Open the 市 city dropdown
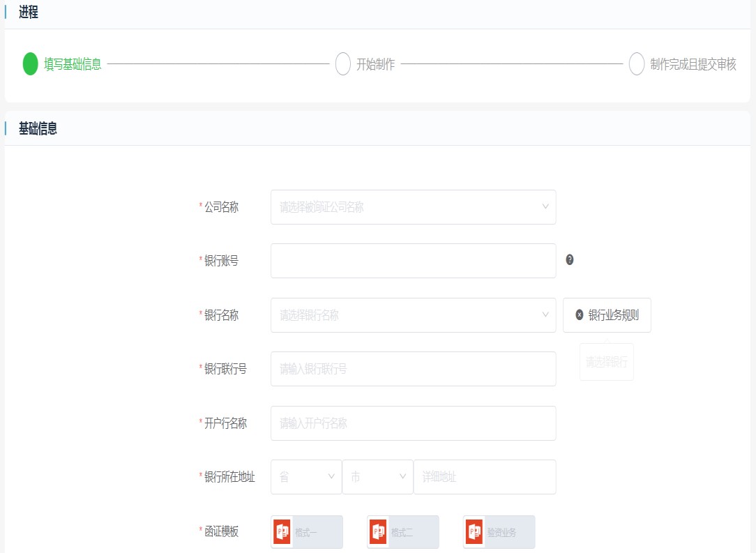The width and height of the screenshot is (756, 553). (377, 477)
